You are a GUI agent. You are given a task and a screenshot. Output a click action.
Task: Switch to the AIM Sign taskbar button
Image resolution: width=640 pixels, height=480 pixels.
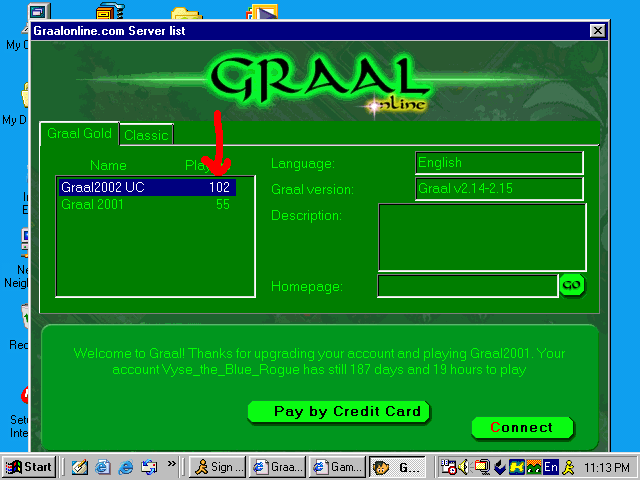point(218,467)
